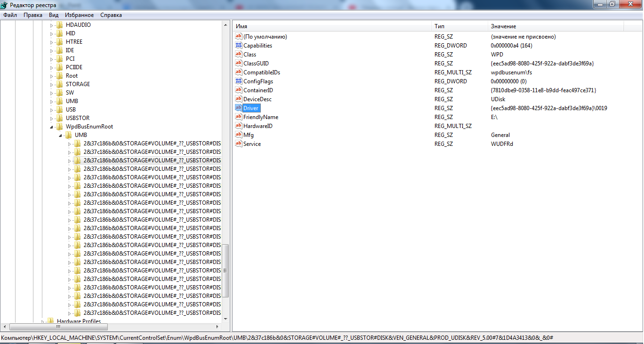
Task: Click the string icon beside FriendlyName
Action: pos(238,117)
